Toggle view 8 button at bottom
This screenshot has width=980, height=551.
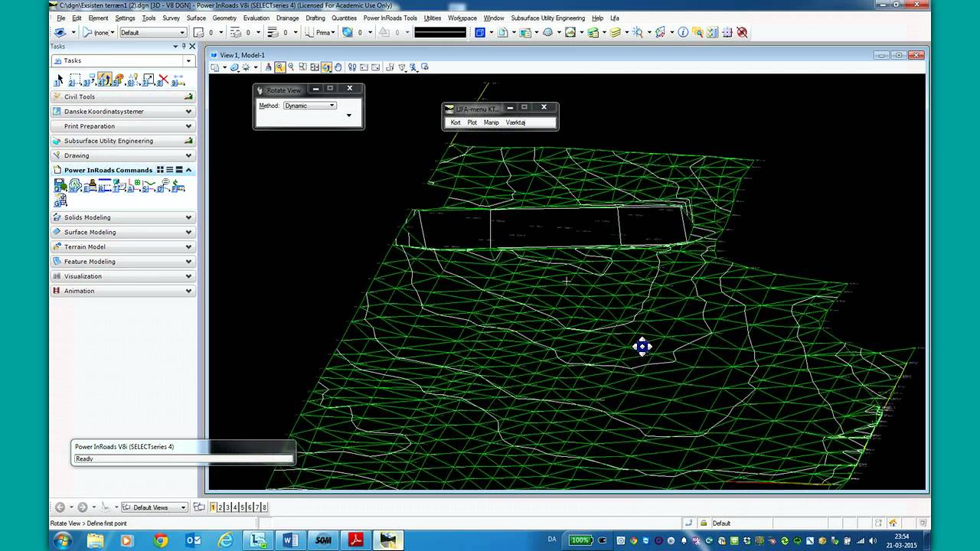tap(265, 507)
